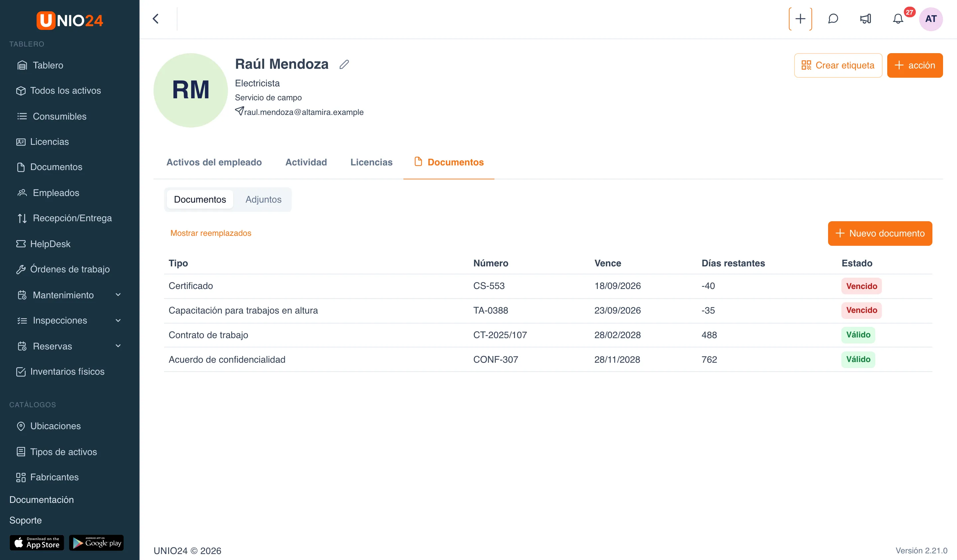Click the email paper-plane icon
This screenshot has width=957, height=560.
(x=239, y=111)
